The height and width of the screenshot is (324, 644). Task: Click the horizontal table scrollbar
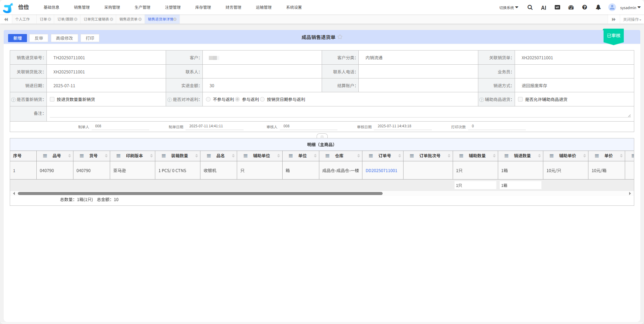pos(200,194)
